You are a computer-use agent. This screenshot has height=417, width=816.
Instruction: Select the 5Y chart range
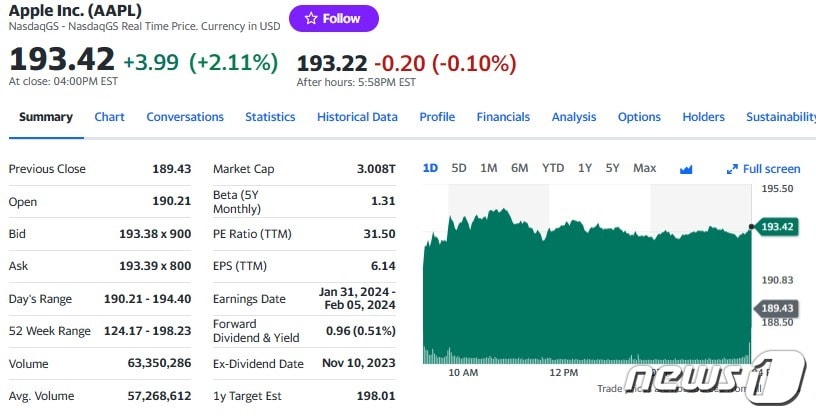tap(612, 168)
